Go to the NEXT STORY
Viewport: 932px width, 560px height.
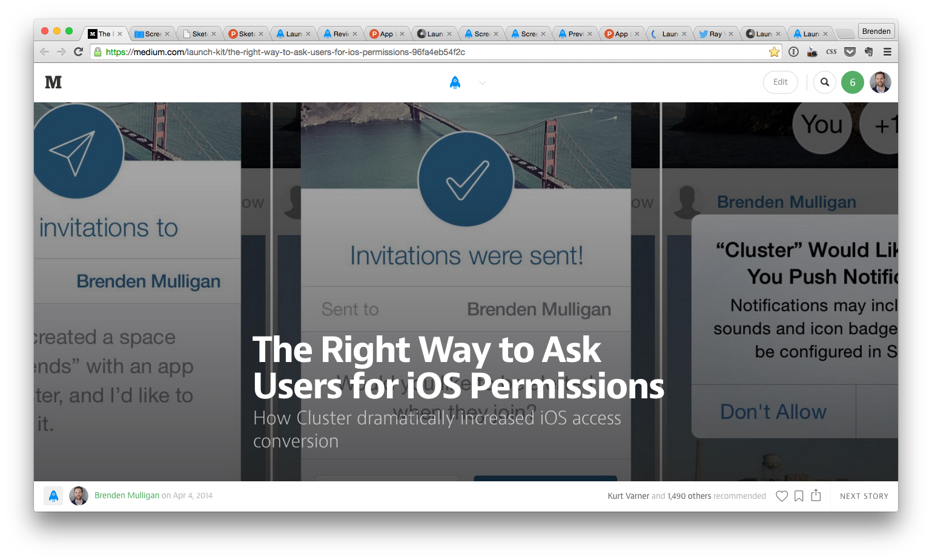click(864, 496)
